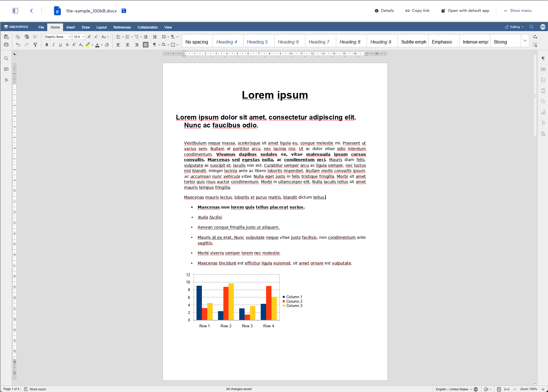Viewport: 548px width, 392px height.
Task: Open Text Art settings in the right sidebar
Action: click(543, 123)
